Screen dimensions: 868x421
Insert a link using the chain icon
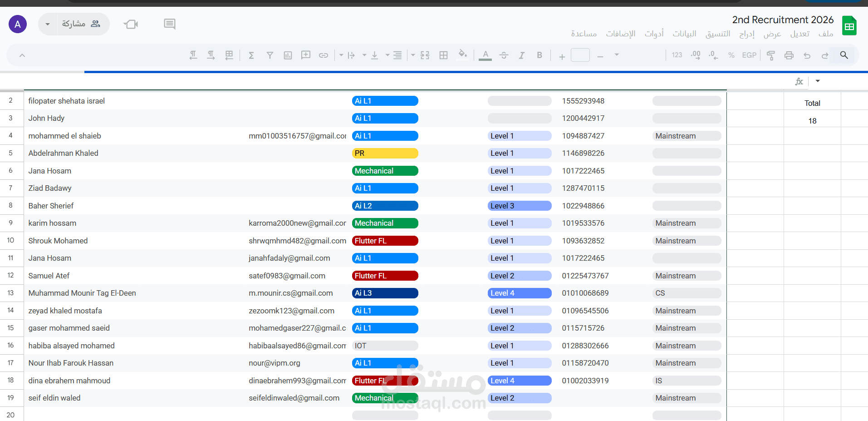coord(324,55)
